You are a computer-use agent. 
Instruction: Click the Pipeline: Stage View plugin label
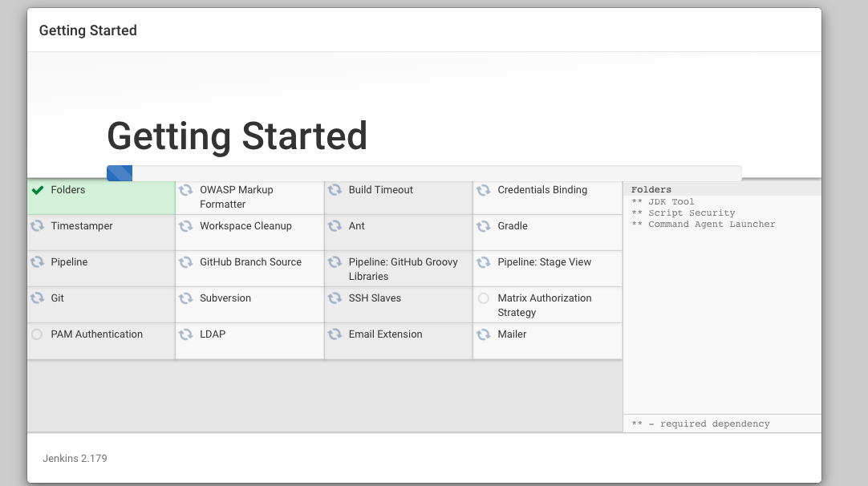click(544, 262)
